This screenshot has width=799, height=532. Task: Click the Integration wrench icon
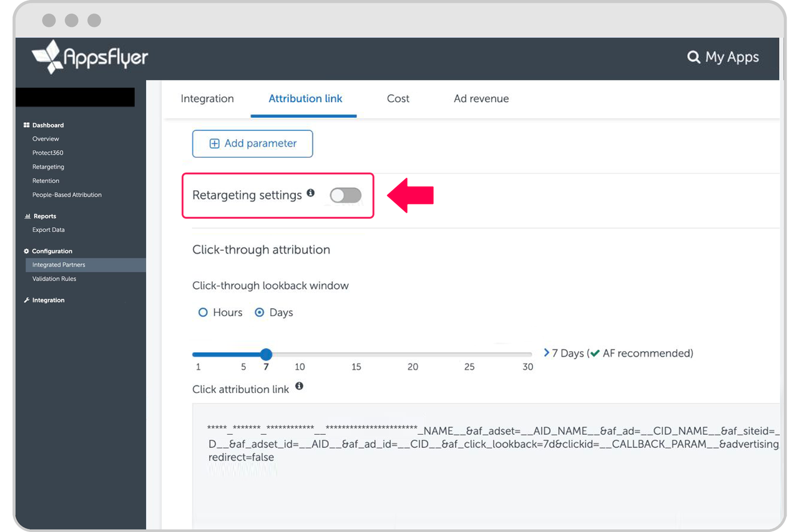pyautogui.click(x=26, y=301)
